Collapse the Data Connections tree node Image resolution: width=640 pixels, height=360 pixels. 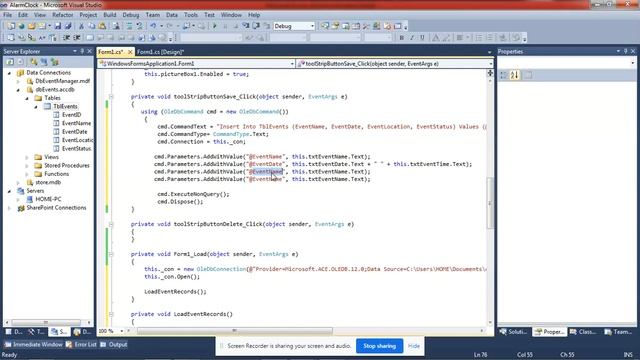click(9, 73)
